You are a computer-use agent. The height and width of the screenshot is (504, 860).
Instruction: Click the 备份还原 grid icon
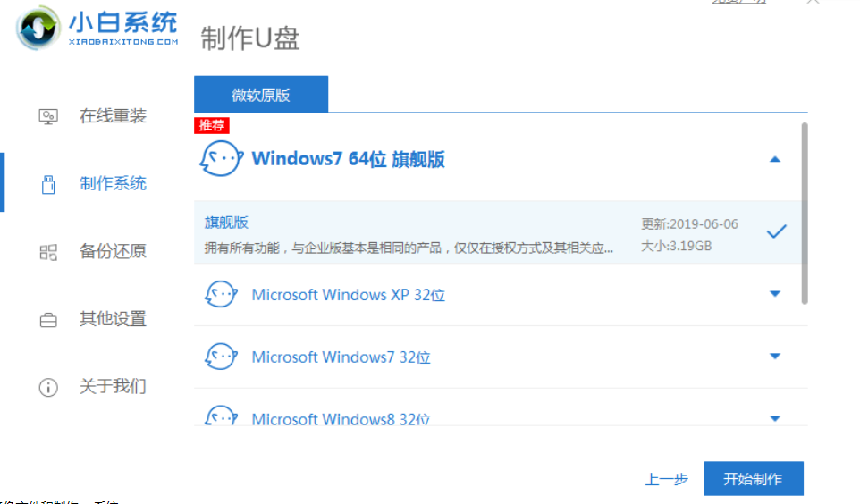pos(48,252)
